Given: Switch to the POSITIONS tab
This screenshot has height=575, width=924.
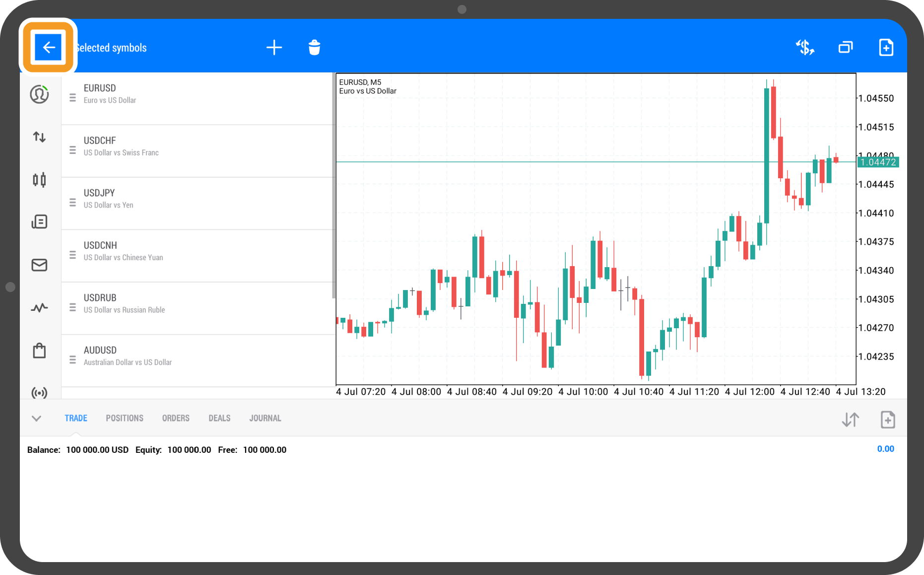Looking at the screenshot, I should [x=125, y=419].
